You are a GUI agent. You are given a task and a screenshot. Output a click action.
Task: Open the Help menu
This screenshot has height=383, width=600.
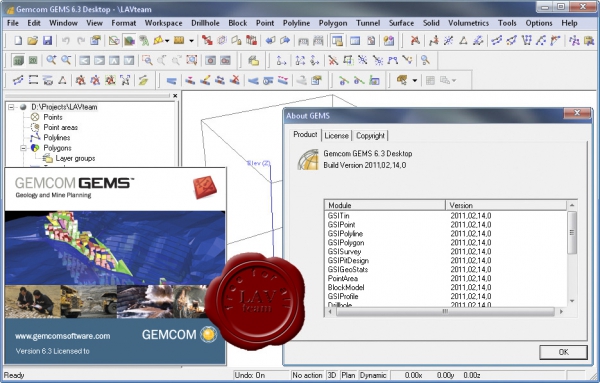(x=569, y=23)
